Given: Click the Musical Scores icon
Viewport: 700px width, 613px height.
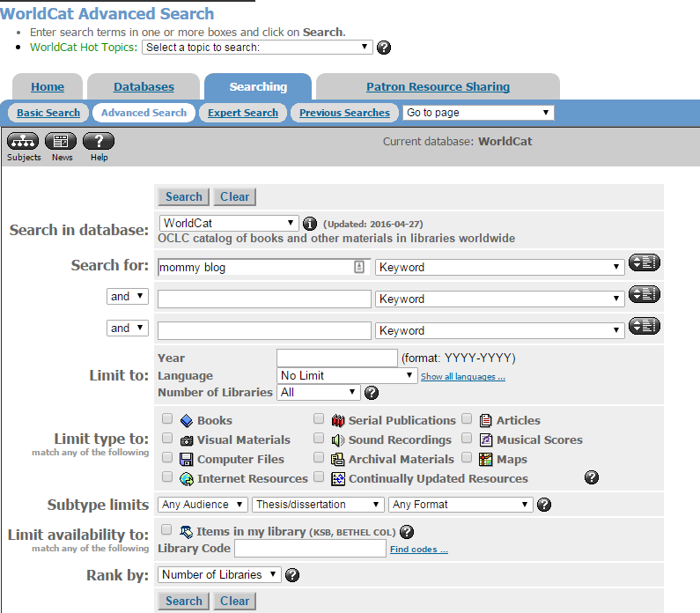Looking at the screenshot, I should click(486, 440).
